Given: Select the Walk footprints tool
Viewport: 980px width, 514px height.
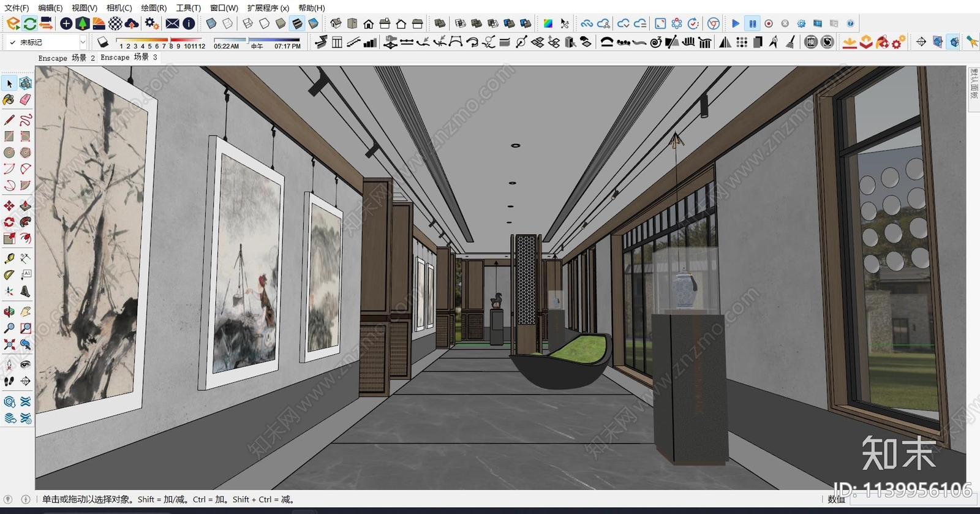Looking at the screenshot, I should click(x=9, y=381).
